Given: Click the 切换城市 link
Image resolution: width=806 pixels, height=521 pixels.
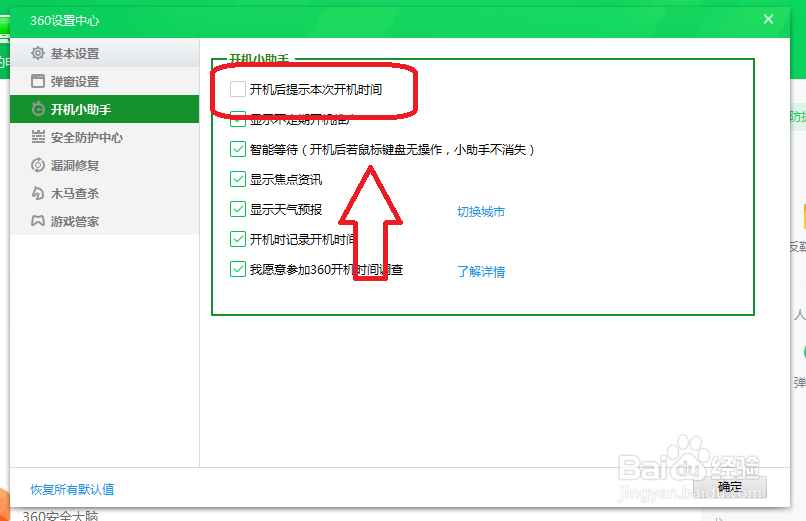Looking at the screenshot, I should pyautogui.click(x=481, y=212).
